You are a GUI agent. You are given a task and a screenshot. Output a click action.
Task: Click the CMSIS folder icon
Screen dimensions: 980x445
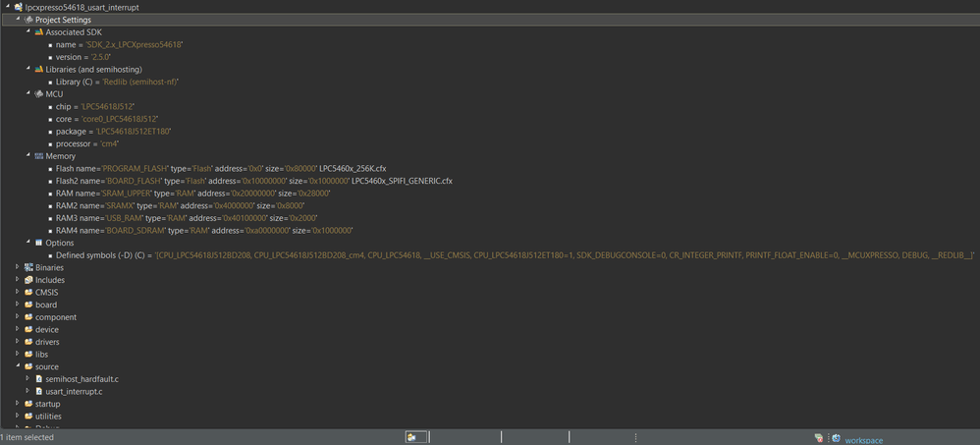pos(28,292)
